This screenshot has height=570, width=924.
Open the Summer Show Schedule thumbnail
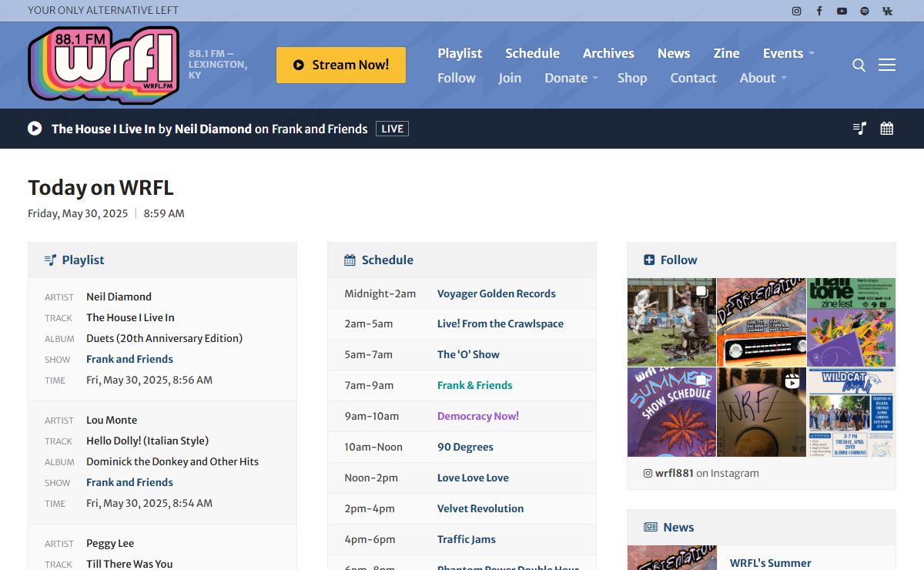(x=671, y=412)
